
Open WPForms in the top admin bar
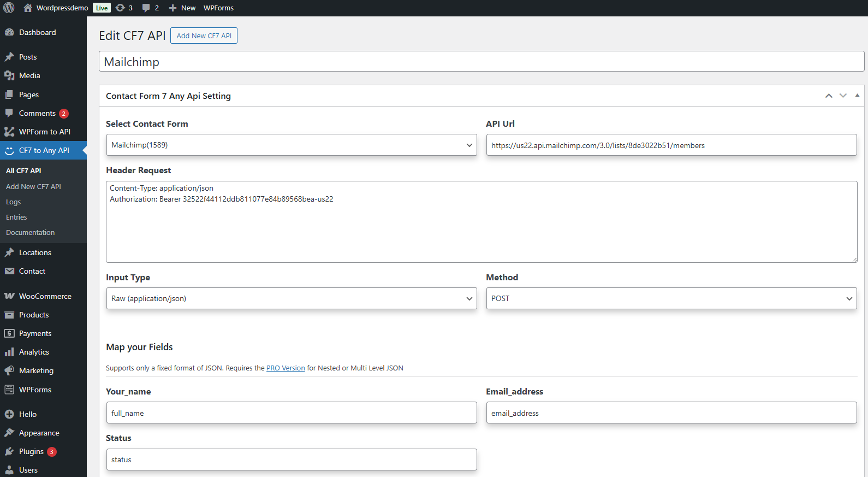tap(218, 8)
